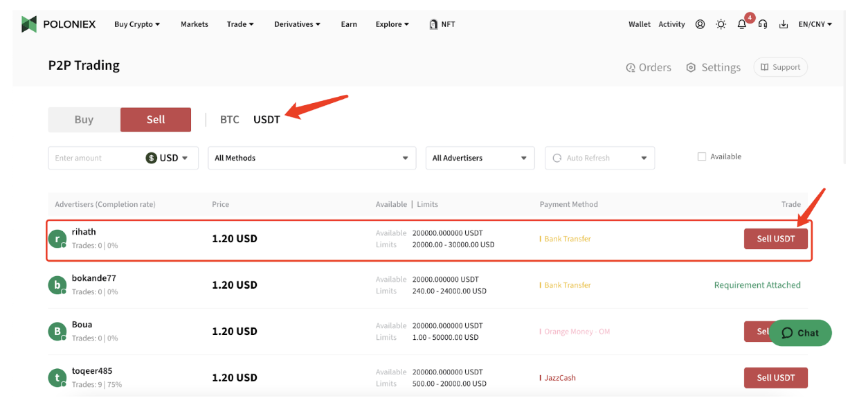Click the Advertisers (Completion rate) header
868x407 pixels.
point(105,204)
